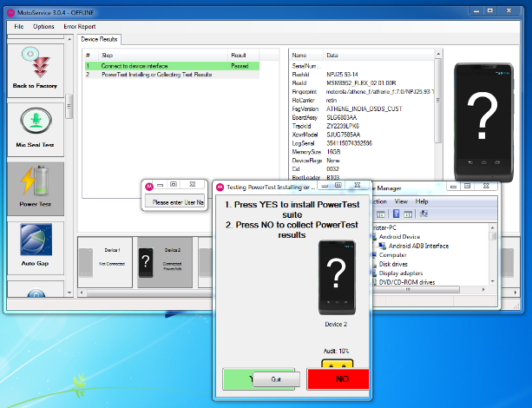Click the MSM8952_FLEX_02.01.00R value
532x408 pixels.
tap(361, 83)
